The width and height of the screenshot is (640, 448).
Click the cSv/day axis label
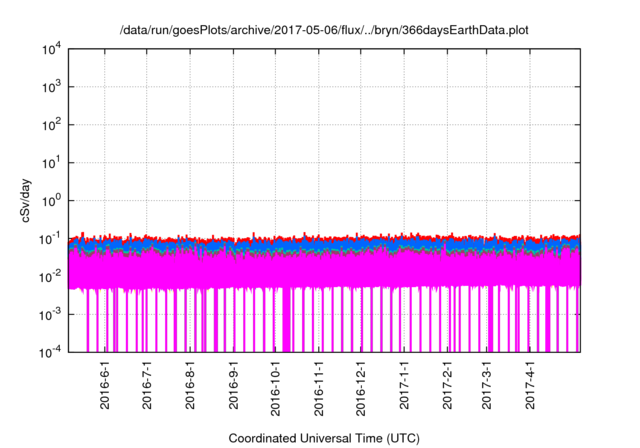(26, 200)
